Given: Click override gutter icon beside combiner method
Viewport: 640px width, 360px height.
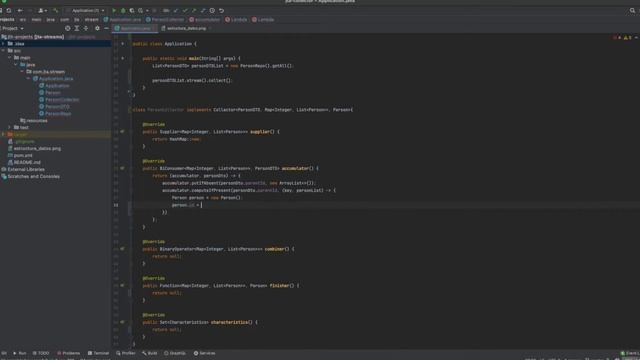Looking at the screenshot, I should click(x=122, y=249).
